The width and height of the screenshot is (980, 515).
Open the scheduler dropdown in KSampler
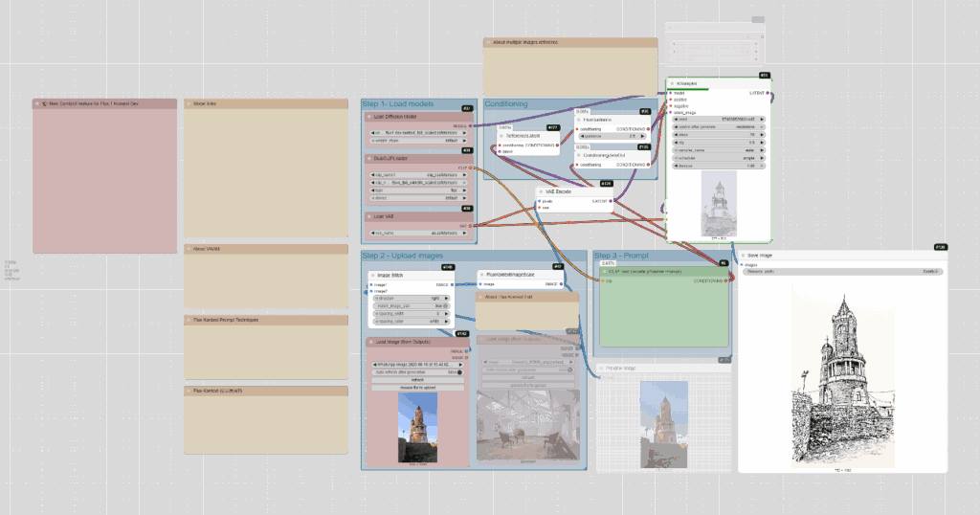(719, 158)
